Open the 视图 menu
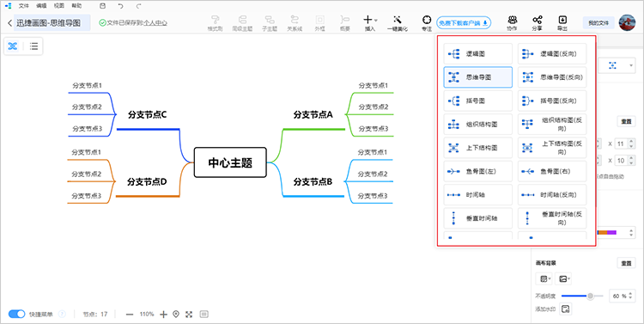644x324 pixels. (x=59, y=6)
